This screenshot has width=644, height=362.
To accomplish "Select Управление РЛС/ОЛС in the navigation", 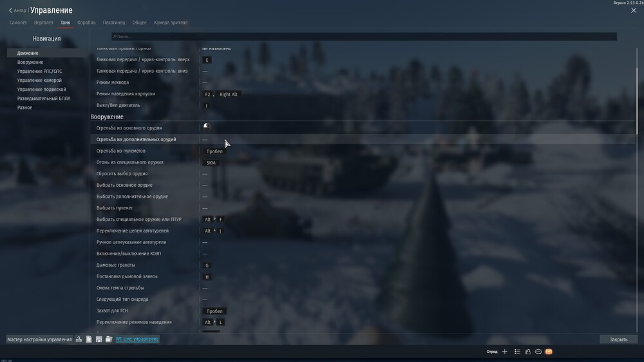I will point(47,71).
